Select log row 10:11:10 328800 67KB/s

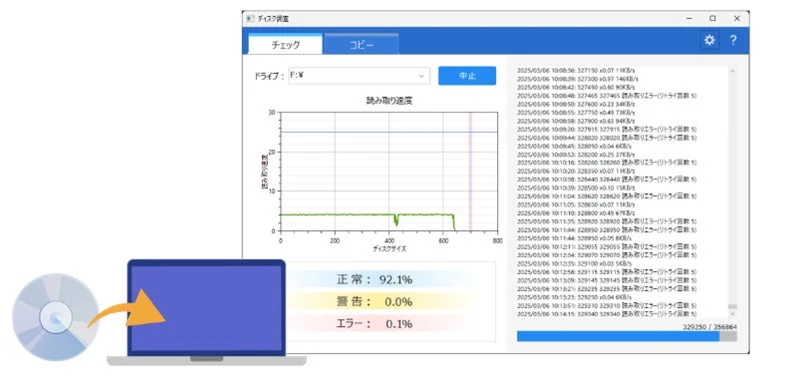576,213
